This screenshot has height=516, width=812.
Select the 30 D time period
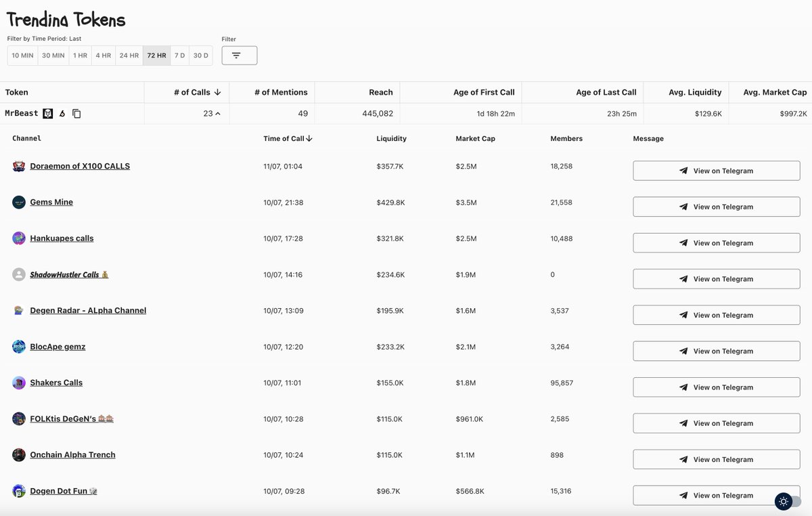(201, 56)
